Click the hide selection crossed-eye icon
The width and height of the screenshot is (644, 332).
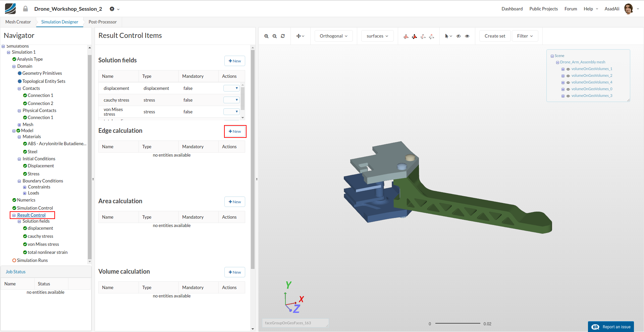pos(459,36)
